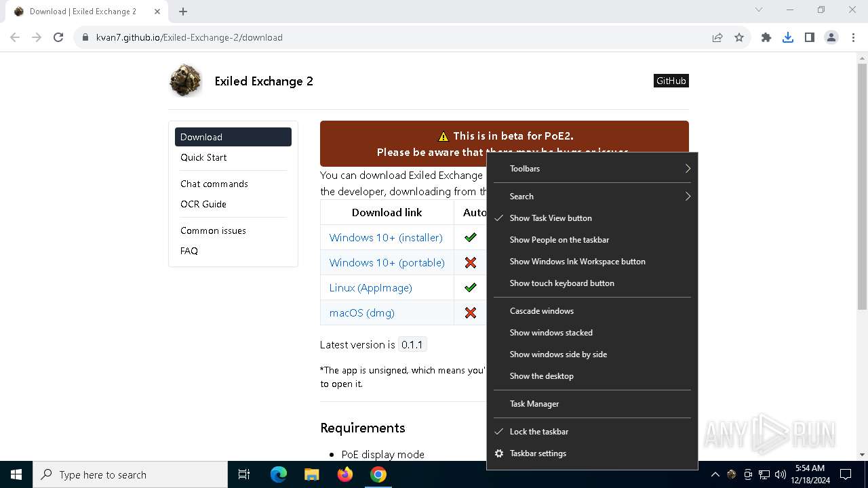This screenshot has height=488, width=868.
Task: Close the Exiled Exchange 2 tab
Action: [x=157, y=11]
